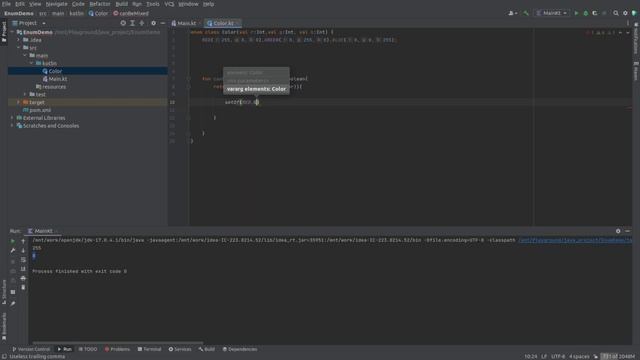Run MainKt with the green play icon
640x360 pixels.
[576, 13]
